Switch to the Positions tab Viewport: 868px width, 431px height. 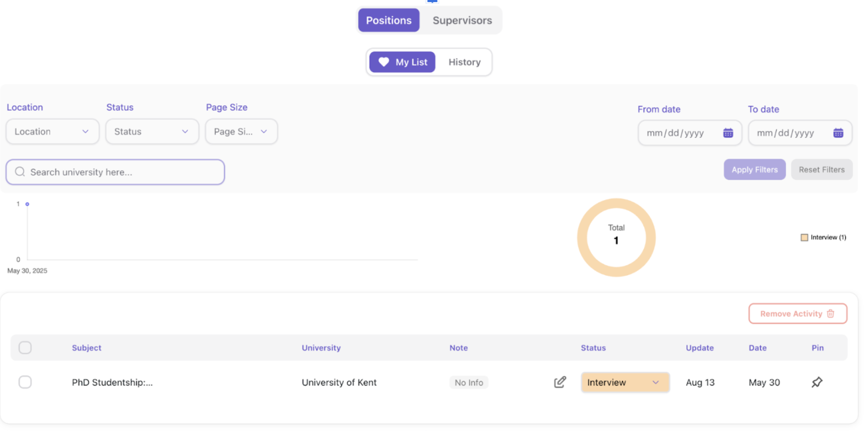coord(388,20)
